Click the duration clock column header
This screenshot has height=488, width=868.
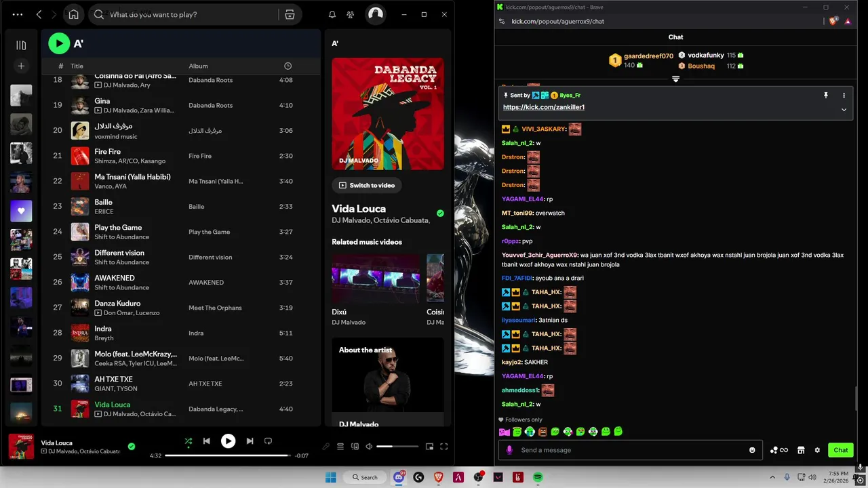(x=288, y=66)
